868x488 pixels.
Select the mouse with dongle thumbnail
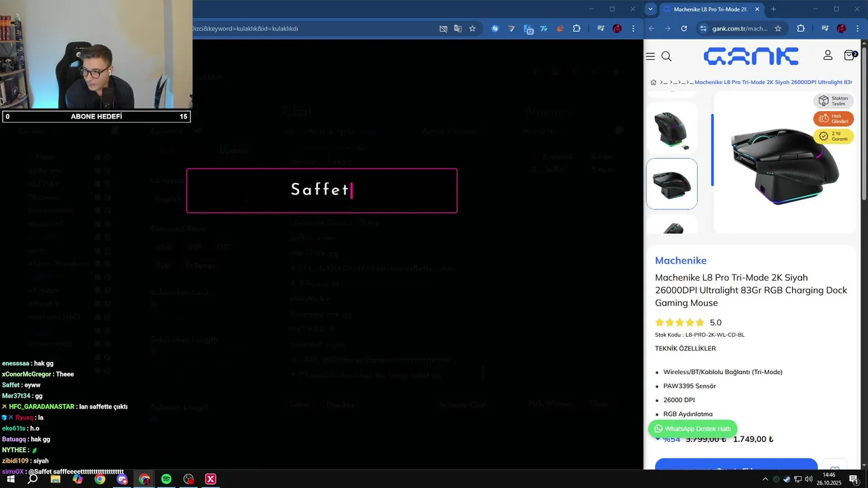coord(671,129)
